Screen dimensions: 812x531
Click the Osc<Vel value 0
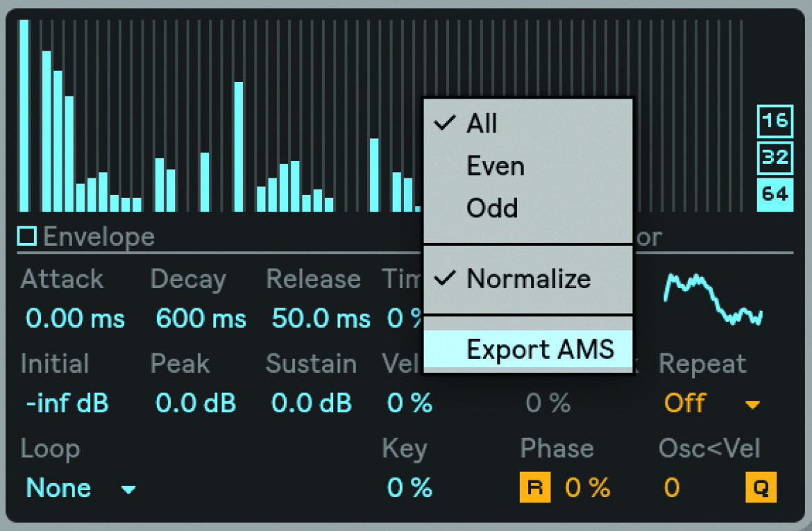click(672, 488)
